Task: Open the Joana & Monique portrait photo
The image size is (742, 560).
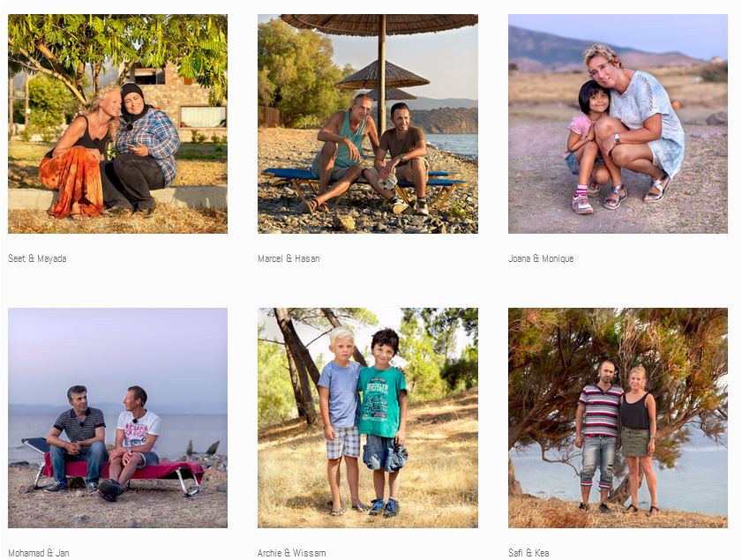Action: 618,123
